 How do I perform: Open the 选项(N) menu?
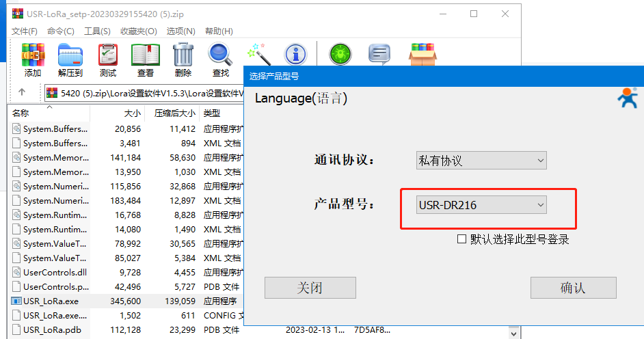pyautogui.click(x=180, y=31)
